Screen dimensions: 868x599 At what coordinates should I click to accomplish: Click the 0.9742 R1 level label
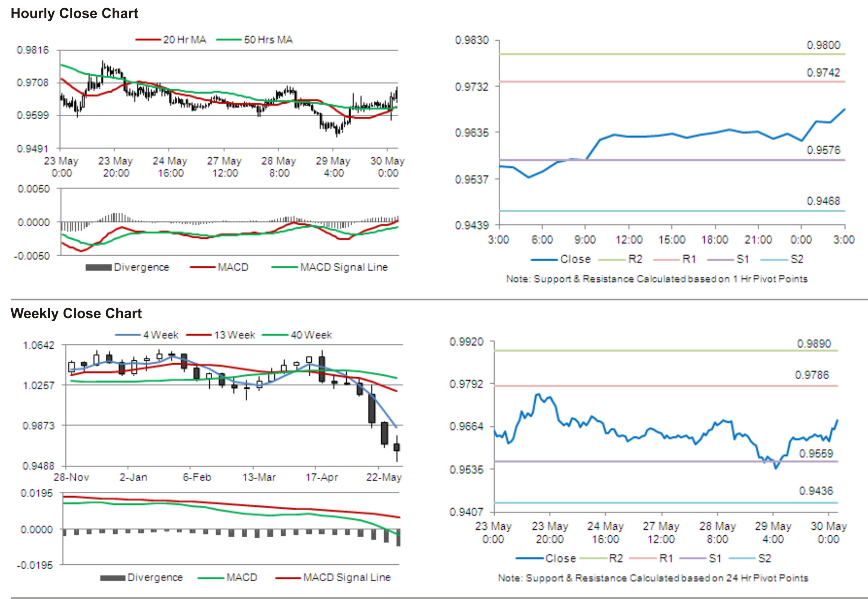pos(823,73)
